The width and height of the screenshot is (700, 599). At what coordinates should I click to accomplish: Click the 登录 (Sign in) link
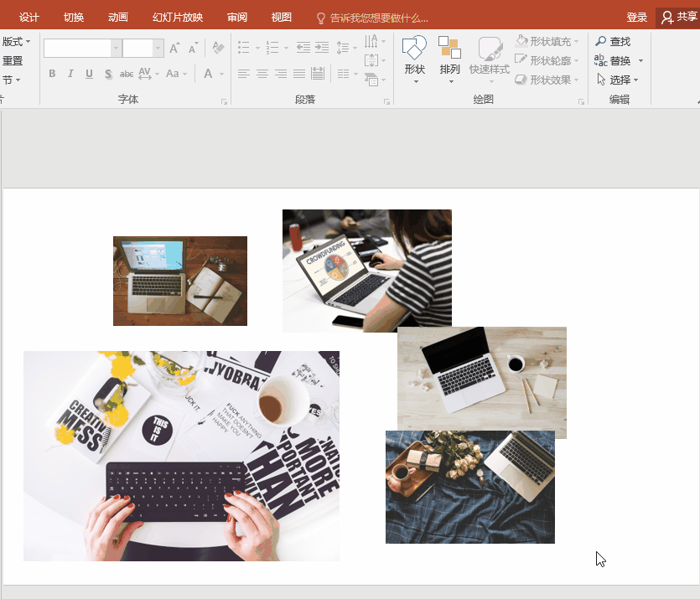point(636,18)
